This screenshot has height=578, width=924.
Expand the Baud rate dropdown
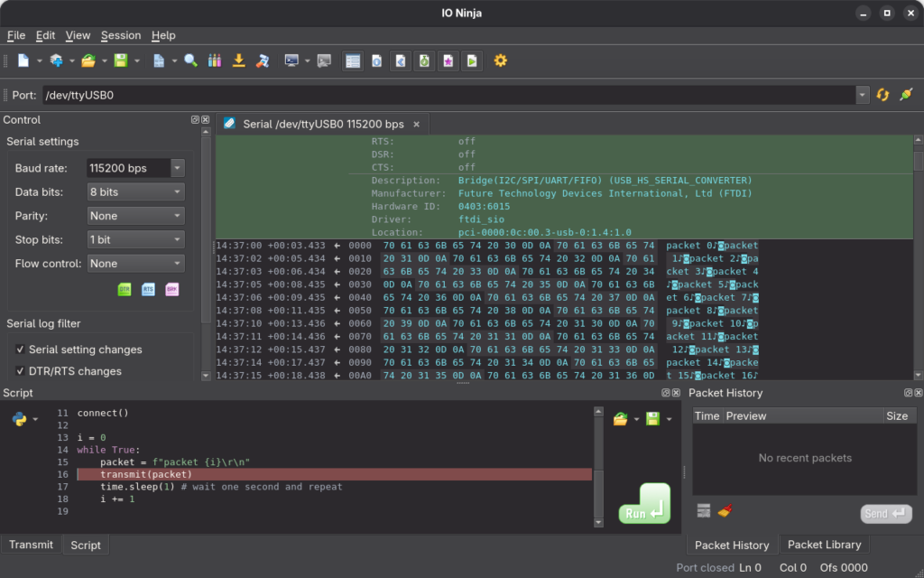pyautogui.click(x=177, y=168)
